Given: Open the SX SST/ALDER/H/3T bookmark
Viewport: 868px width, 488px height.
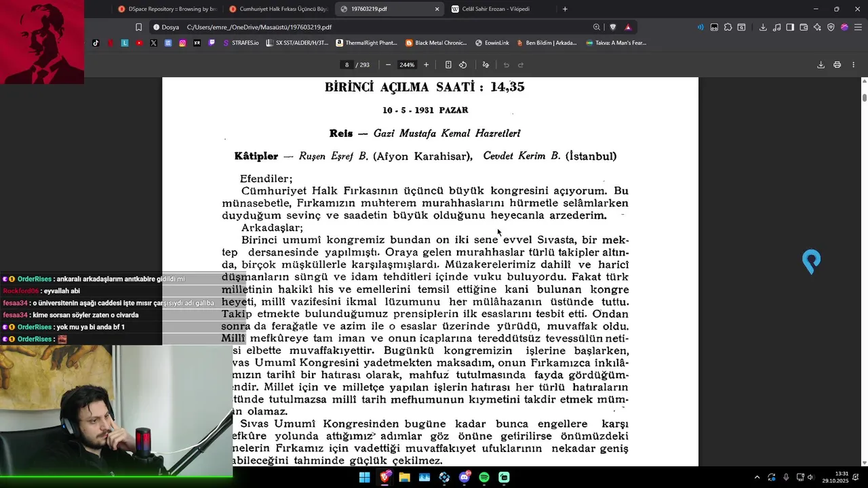Looking at the screenshot, I should point(298,43).
